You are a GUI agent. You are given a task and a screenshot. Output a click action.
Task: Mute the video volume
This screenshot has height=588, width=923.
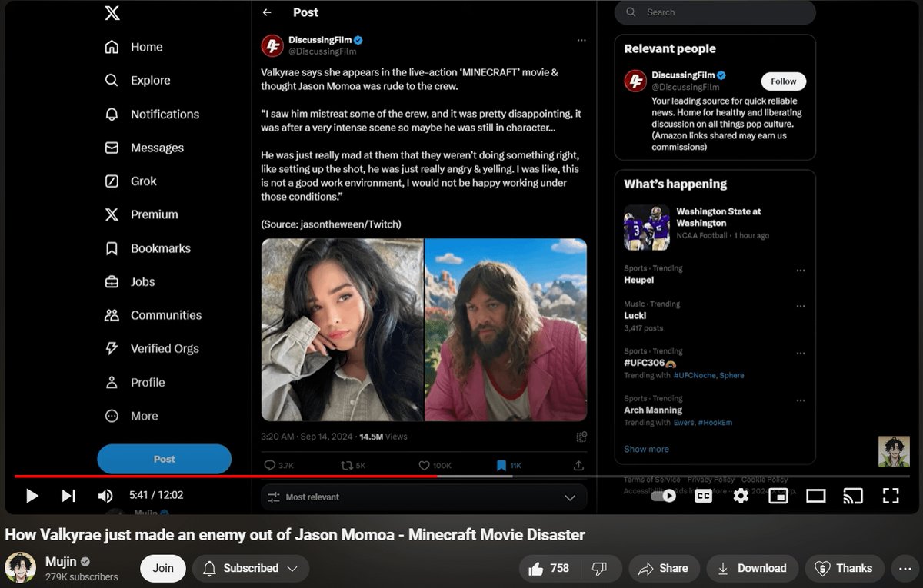[x=105, y=496]
